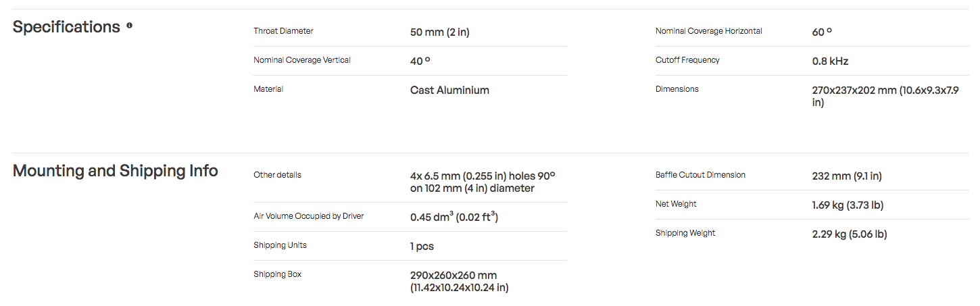This screenshot has width=980, height=306.
Task: Select the Baffle Cutout Dimension label
Action: point(700,175)
